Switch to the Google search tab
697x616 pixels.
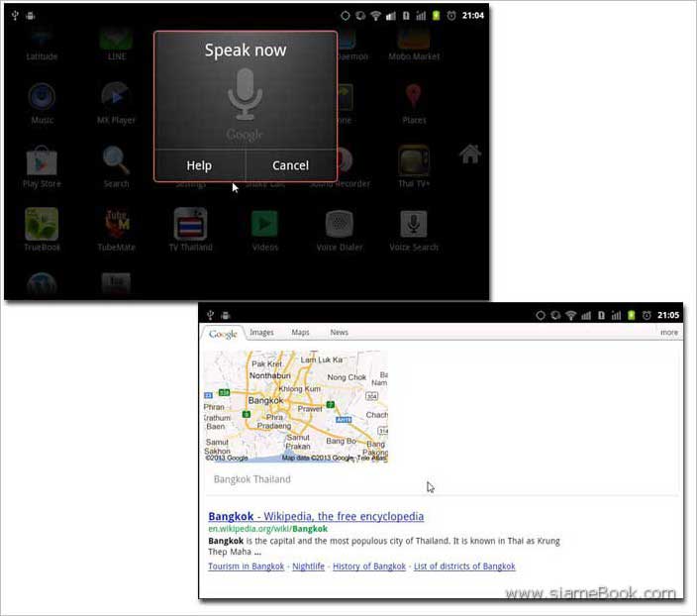point(223,334)
